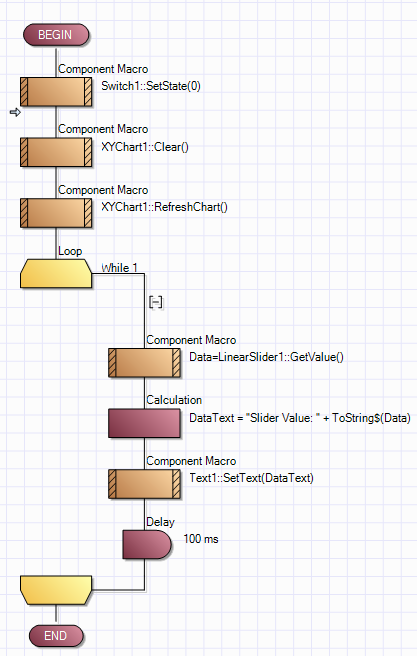Click the "Loop" label text
The image size is (417, 656).
(70, 251)
